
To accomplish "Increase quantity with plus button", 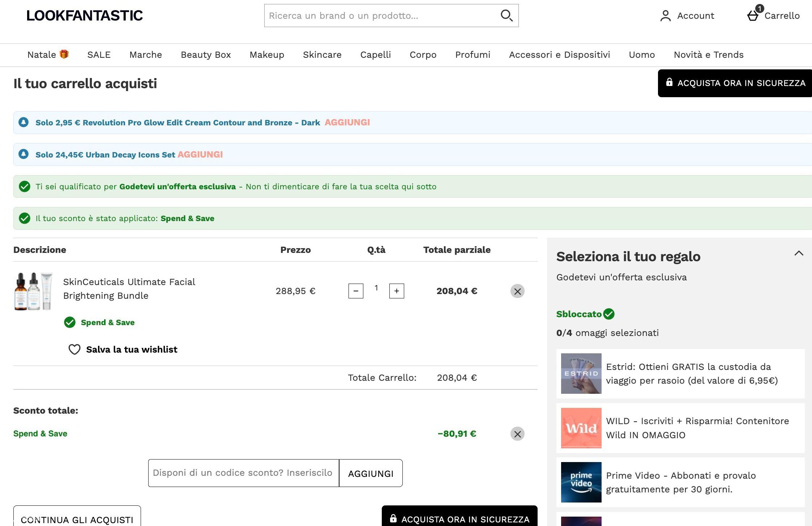I will (x=397, y=291).
